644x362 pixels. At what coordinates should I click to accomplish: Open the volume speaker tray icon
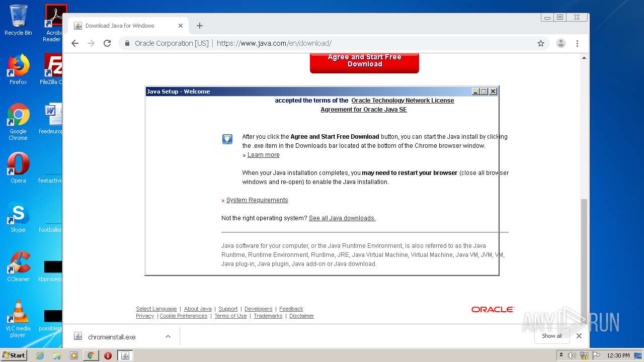572,355
